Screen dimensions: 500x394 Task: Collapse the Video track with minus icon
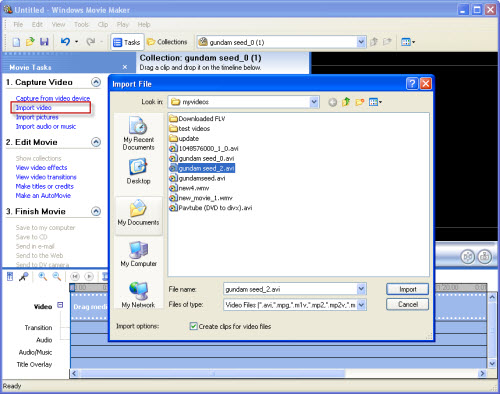60,305
